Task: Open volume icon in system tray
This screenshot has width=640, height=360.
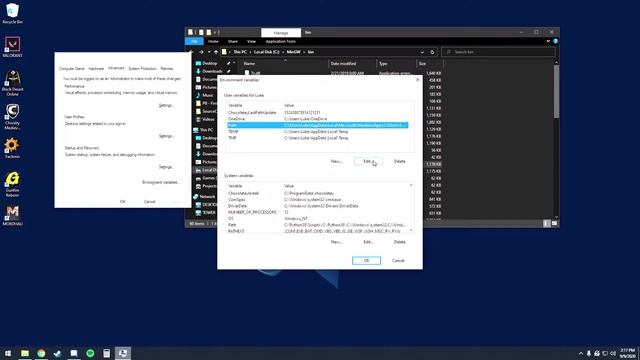Action: click(x=613, y=353)
